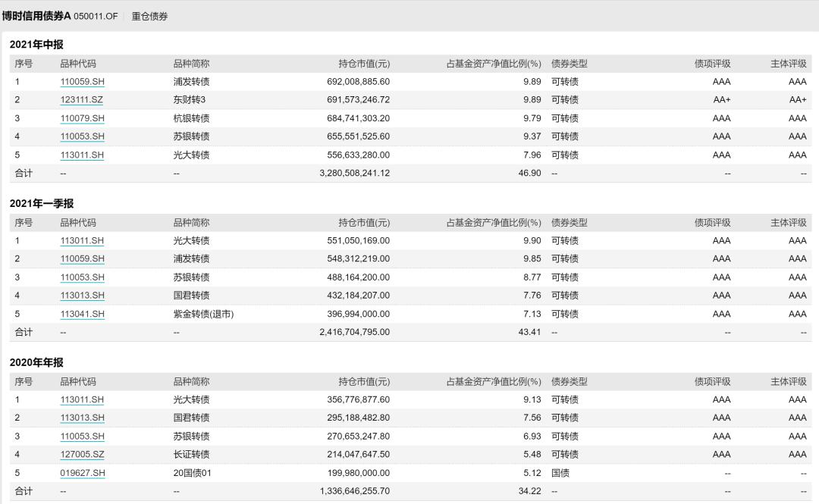819x504 pixels.
Task: Click the fund name 博时信用债券A
Action: click(36, 14)
